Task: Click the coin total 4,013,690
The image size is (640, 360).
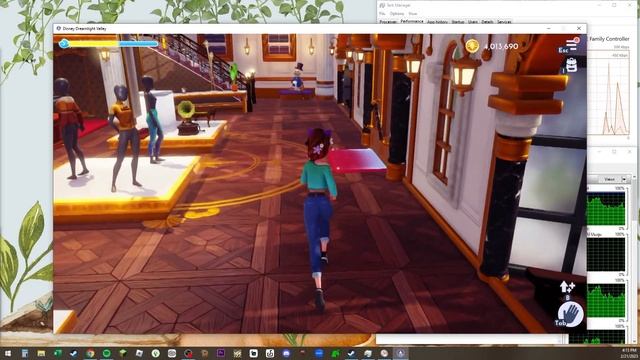Action: [501, 47]
